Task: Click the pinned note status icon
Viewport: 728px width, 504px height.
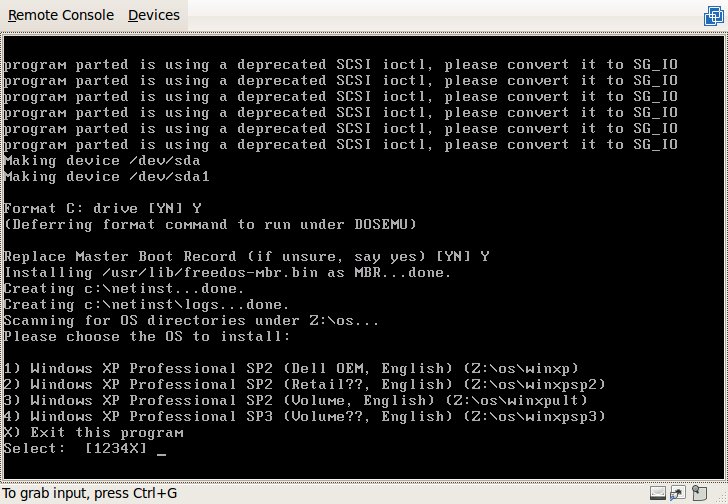Action: [697, 493]
